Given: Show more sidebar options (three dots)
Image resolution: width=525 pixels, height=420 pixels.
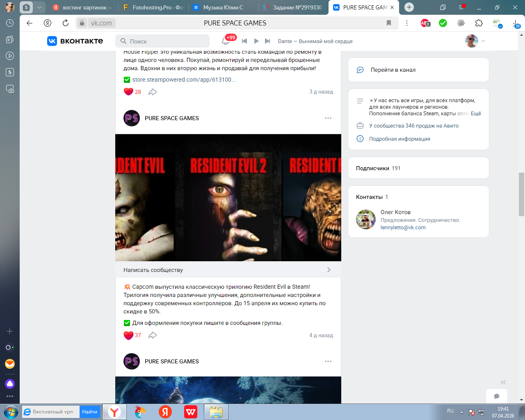Looking at the screenshot, I should (10, 396).
